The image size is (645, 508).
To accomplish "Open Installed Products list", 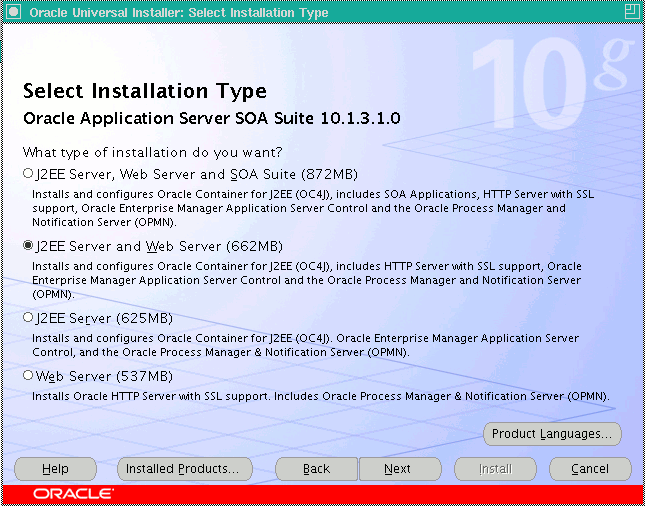I will (x=185, y=469).
